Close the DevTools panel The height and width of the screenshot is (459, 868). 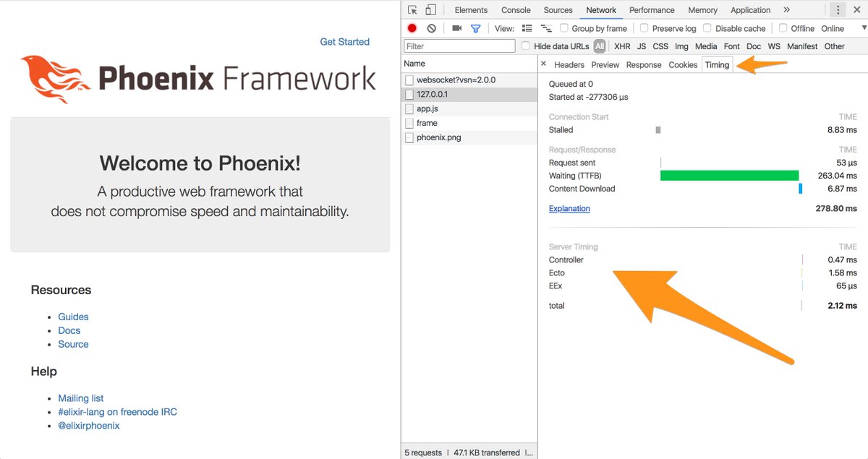[858, 10]
